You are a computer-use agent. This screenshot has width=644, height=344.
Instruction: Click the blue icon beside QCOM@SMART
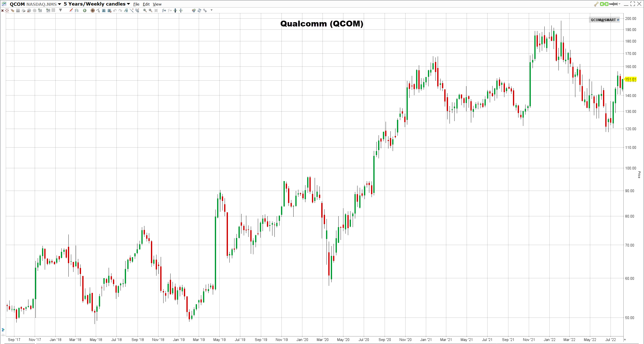[x=618, y=20]
